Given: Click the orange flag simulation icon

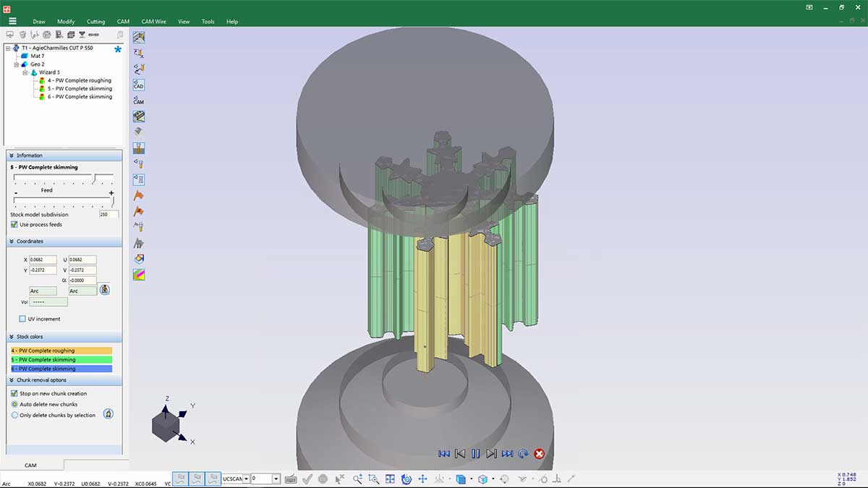Looking at the screenshot, I should (137, 195).
